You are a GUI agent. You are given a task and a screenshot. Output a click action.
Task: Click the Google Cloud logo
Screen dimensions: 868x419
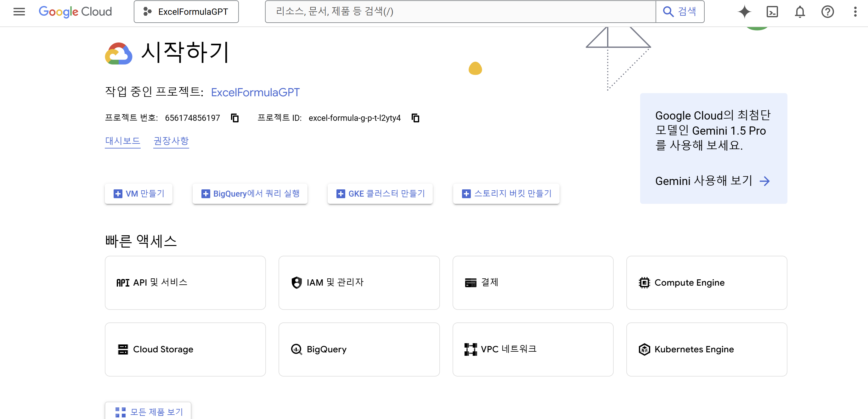click(75, 11)
